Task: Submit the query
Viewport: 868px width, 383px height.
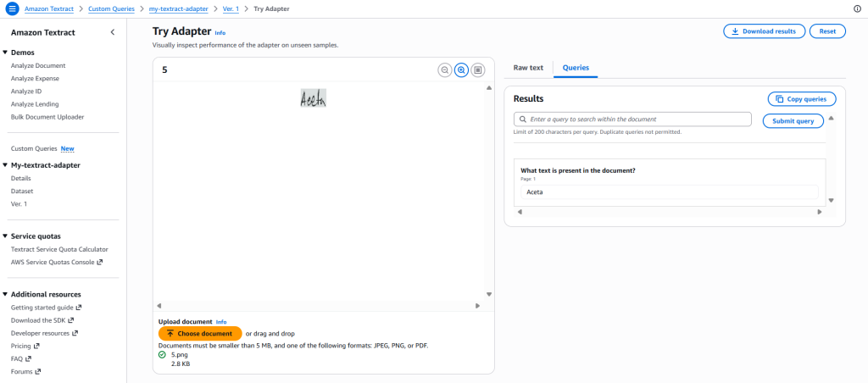Action: [x=793, y=121]
